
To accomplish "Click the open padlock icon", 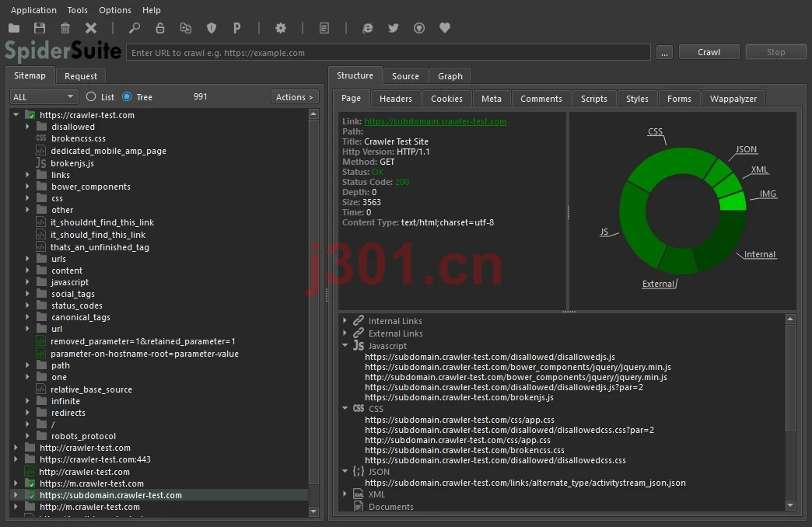I will (x=160, y=28).
